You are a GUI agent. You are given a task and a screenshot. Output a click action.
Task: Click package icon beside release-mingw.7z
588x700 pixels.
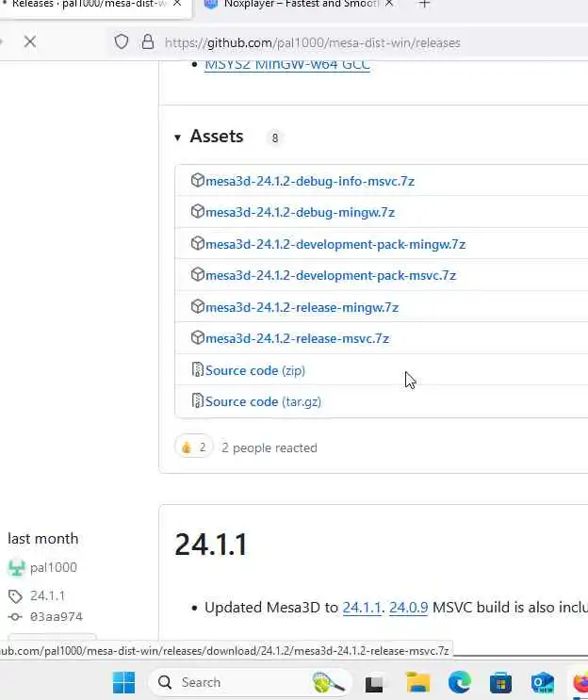pyautogui.click(x=197, y=306)
